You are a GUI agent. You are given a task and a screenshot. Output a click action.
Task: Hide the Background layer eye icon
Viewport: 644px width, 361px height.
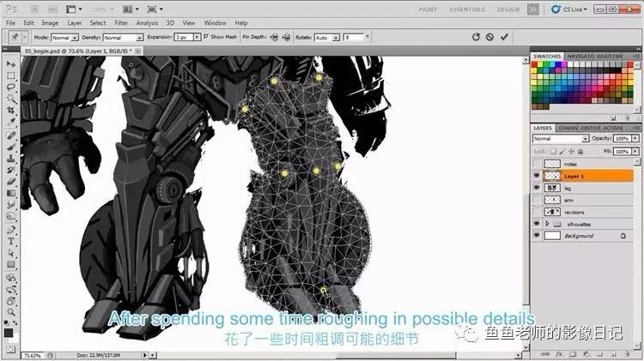[537, 236]
